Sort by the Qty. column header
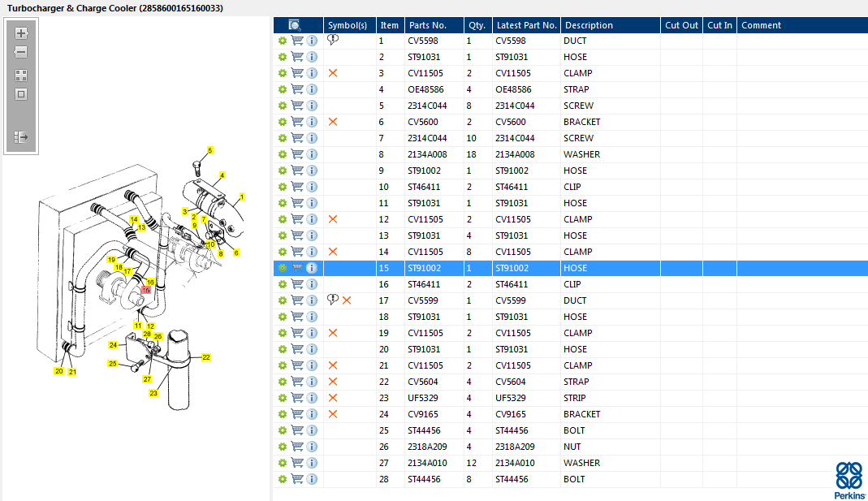This screenshot has width=868, height=501. 477,25
